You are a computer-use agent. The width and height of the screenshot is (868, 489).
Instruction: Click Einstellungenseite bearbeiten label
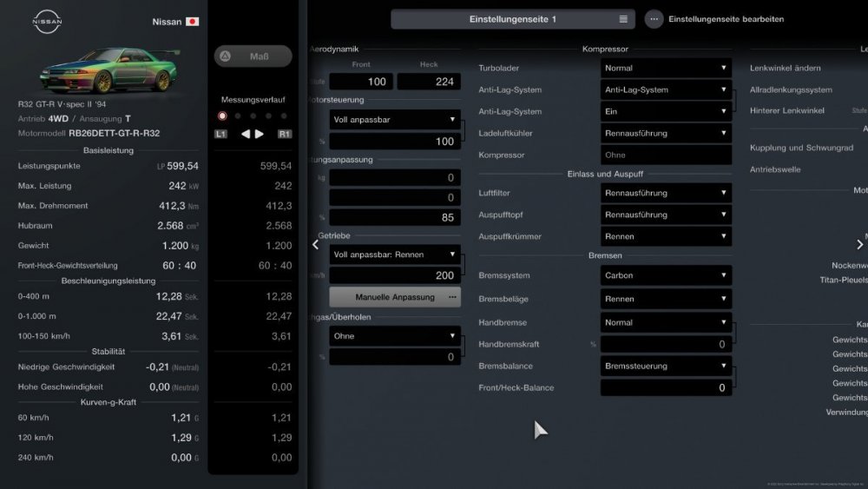[x=726, y=19]
